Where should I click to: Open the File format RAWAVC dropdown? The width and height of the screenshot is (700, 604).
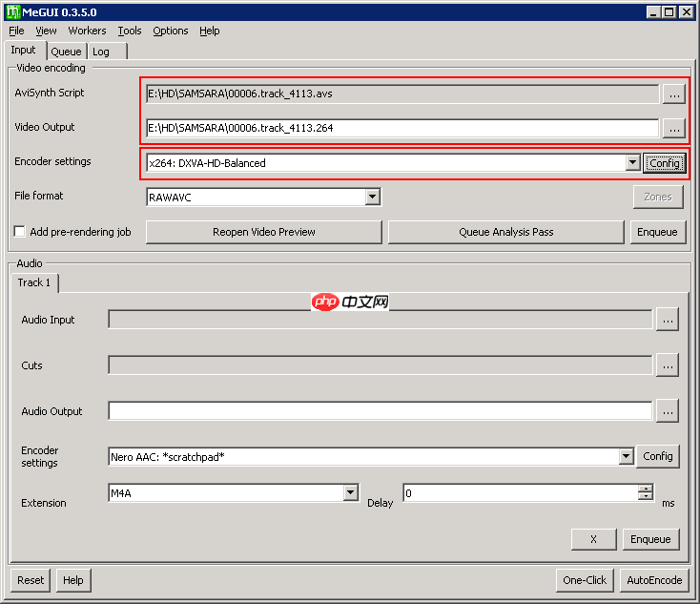(x=373, y=198)
